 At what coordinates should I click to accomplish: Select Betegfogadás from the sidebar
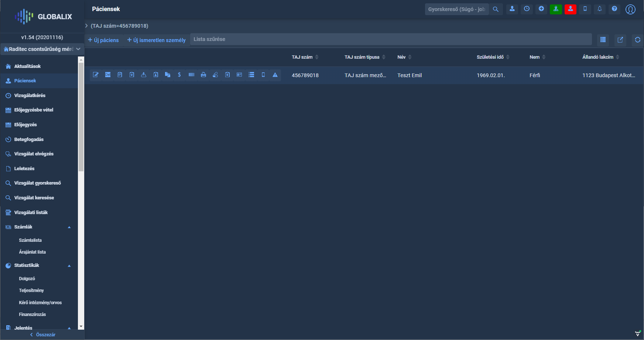coord(29,140)
